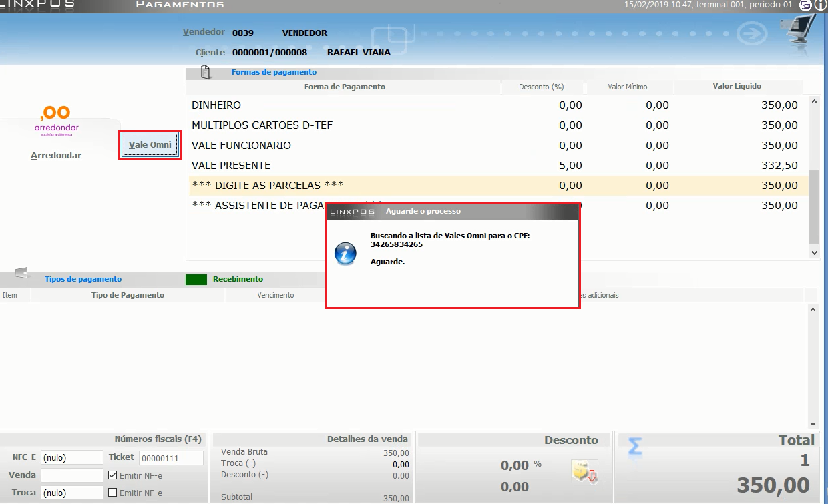Click the sigma icon in Total panel
The width and height of the screenshot is (828, 504).
(635, 447)
